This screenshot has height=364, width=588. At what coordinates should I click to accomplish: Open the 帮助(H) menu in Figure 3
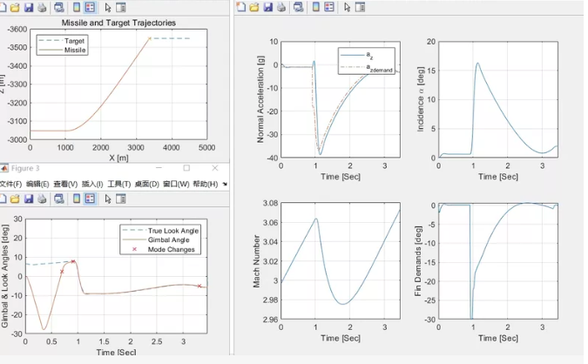205,184
